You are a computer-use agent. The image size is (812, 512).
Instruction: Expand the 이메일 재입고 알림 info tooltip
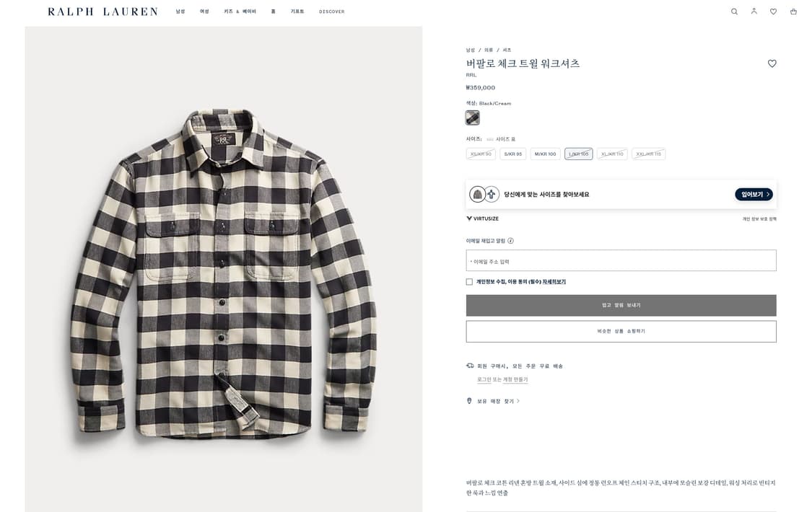pyautogui.click(x=511, y=240)
